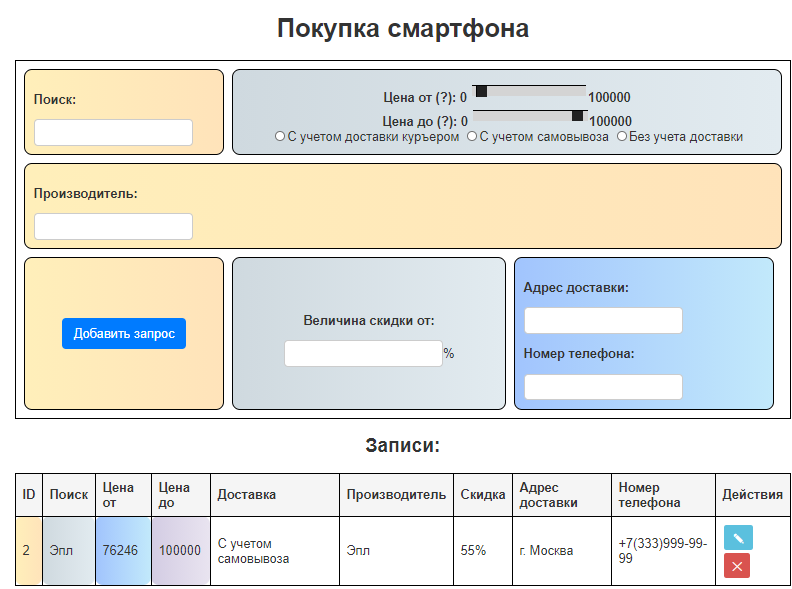792x589 pixels.
Task: Click the red delete X icon
Action: tap(737, 566)
